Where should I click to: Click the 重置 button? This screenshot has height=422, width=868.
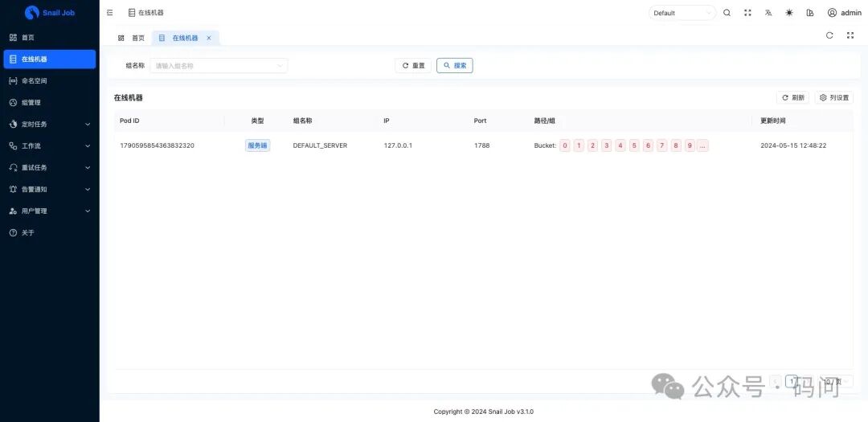[413, 65]
